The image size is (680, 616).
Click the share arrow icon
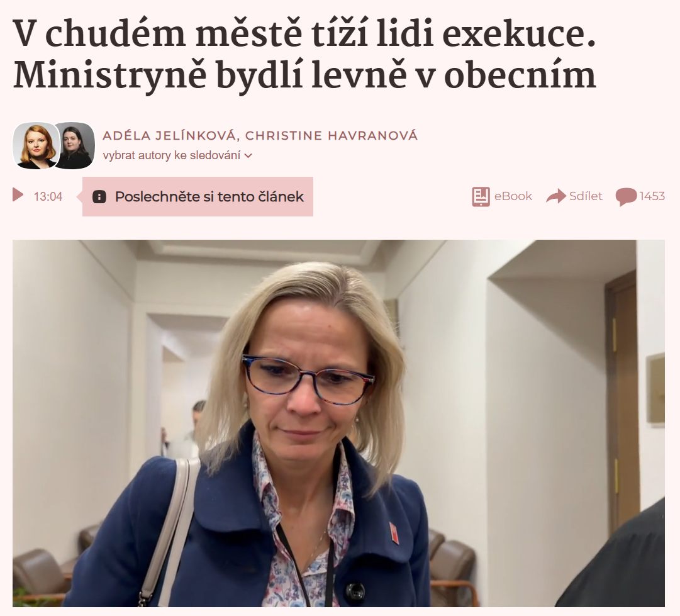(x=556, y=196)
